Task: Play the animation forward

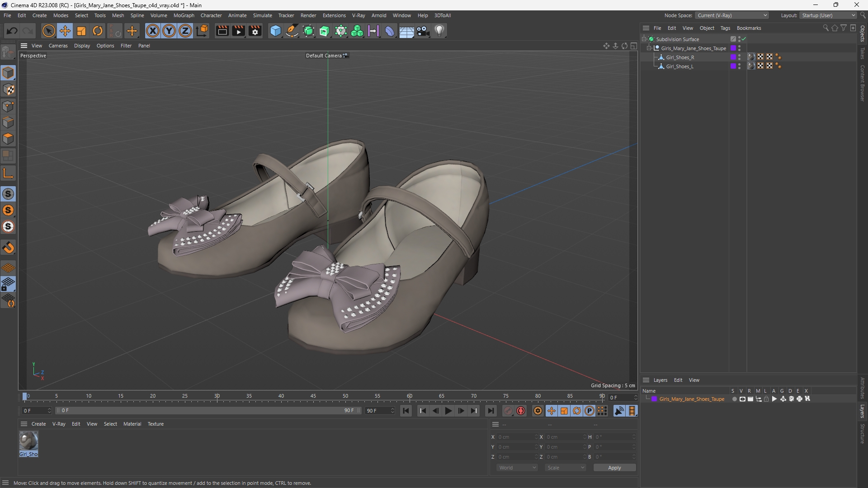Action: coord(448,411)
